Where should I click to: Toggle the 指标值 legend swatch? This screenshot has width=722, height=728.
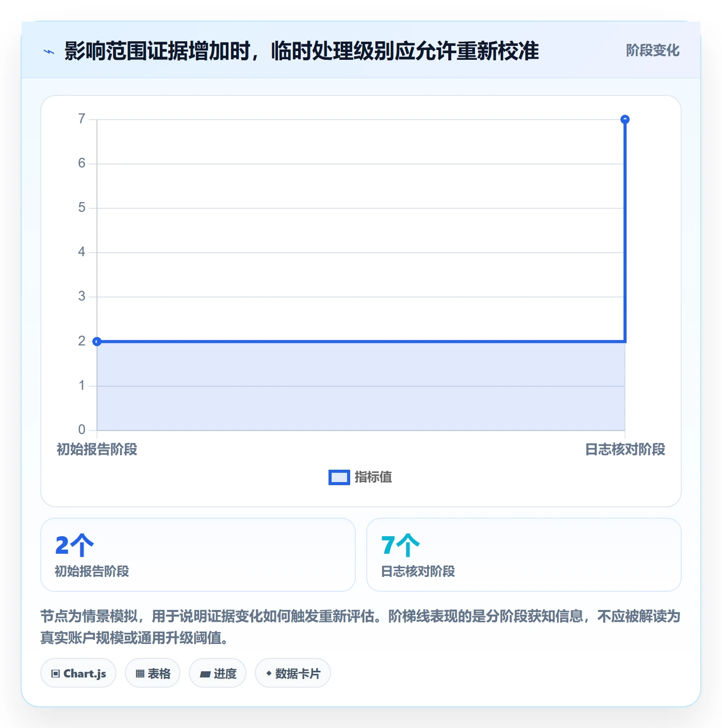click(339, 477)
